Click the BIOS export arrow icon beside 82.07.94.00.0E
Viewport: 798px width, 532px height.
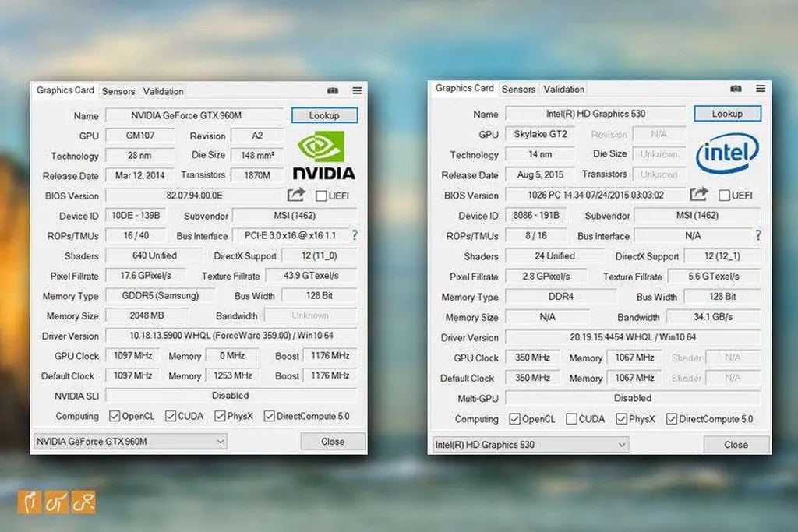(x=296, y=195)
